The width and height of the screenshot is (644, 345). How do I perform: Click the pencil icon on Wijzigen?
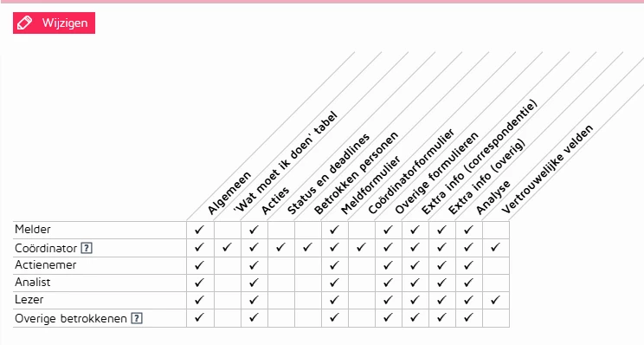tap(24, 23)
